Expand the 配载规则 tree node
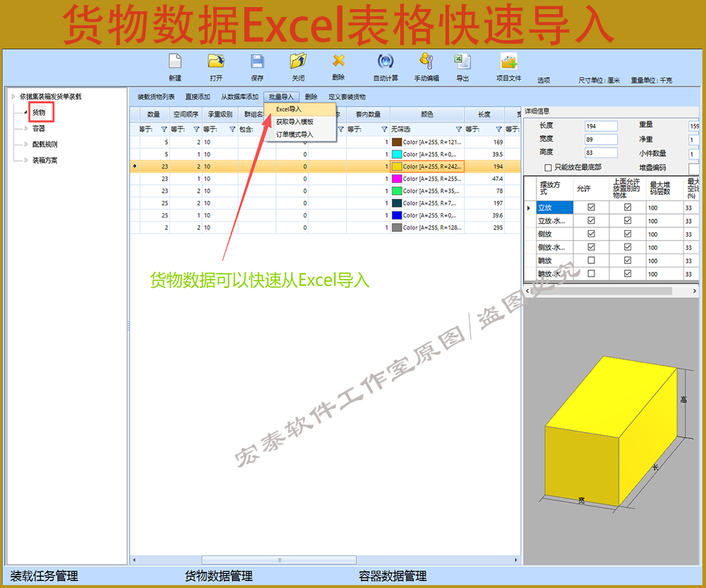 (x=26, y=144)
